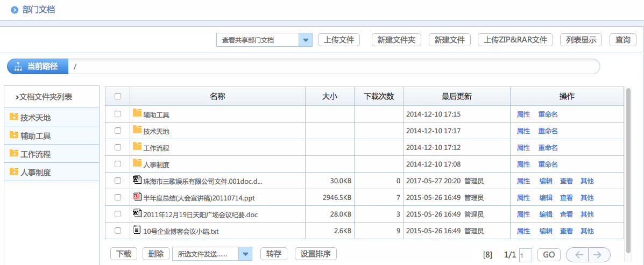Image resolution: width=644 pixels, height=265 pixels.
Task: Click the Word icon of 2011年12月19日天阳广场会议纪要.doc
Action: [x=137, y=213]
